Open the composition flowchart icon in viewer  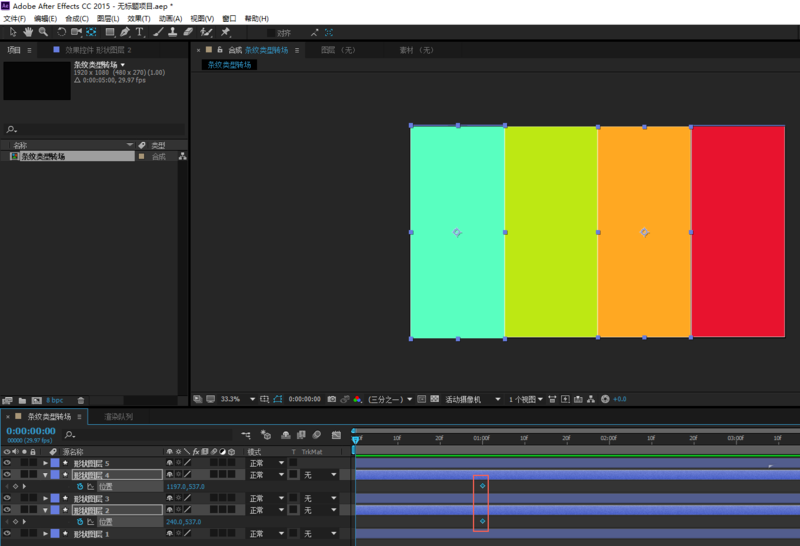tap(591, 399)
